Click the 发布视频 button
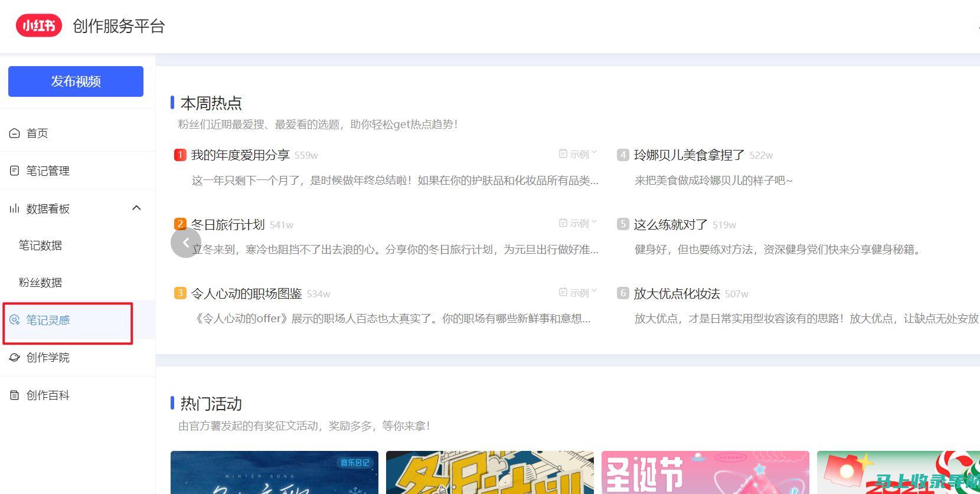Screen dimensions: 980x494 pos(76,81)
